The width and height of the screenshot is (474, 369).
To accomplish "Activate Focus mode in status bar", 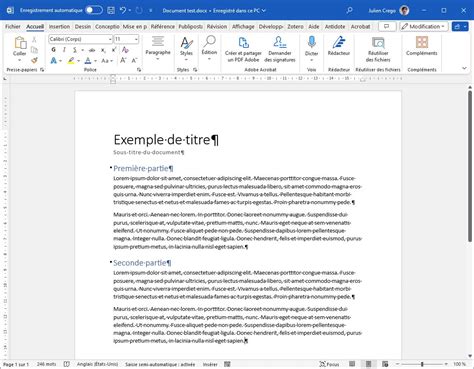I will tap(329, 364).
